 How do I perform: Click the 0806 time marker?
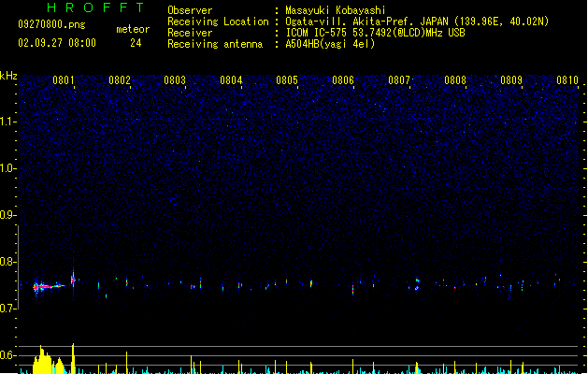point(343,80)
